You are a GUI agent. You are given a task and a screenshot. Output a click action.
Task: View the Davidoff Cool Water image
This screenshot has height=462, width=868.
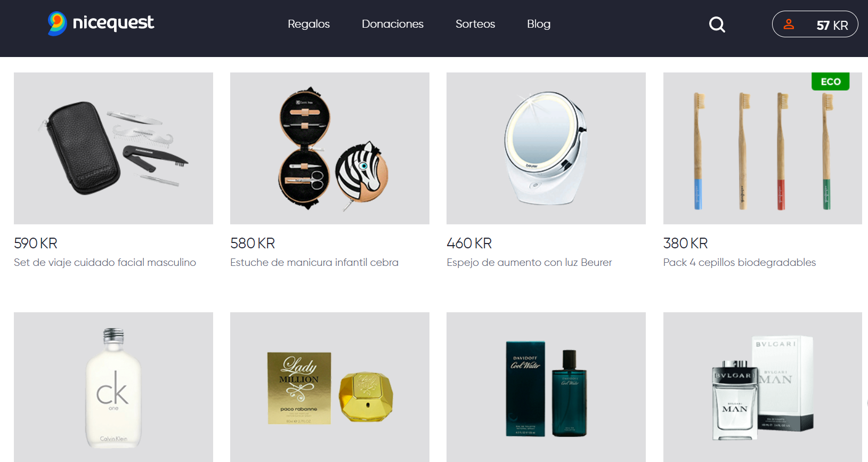pos(546,387)
